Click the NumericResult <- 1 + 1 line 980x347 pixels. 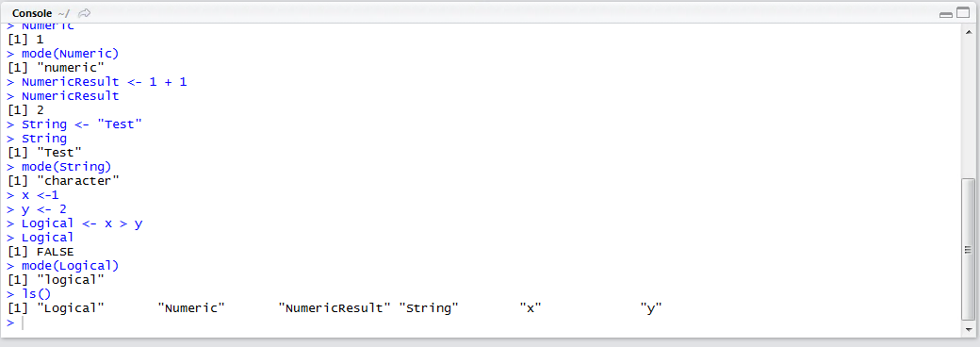tap(97, 81)
